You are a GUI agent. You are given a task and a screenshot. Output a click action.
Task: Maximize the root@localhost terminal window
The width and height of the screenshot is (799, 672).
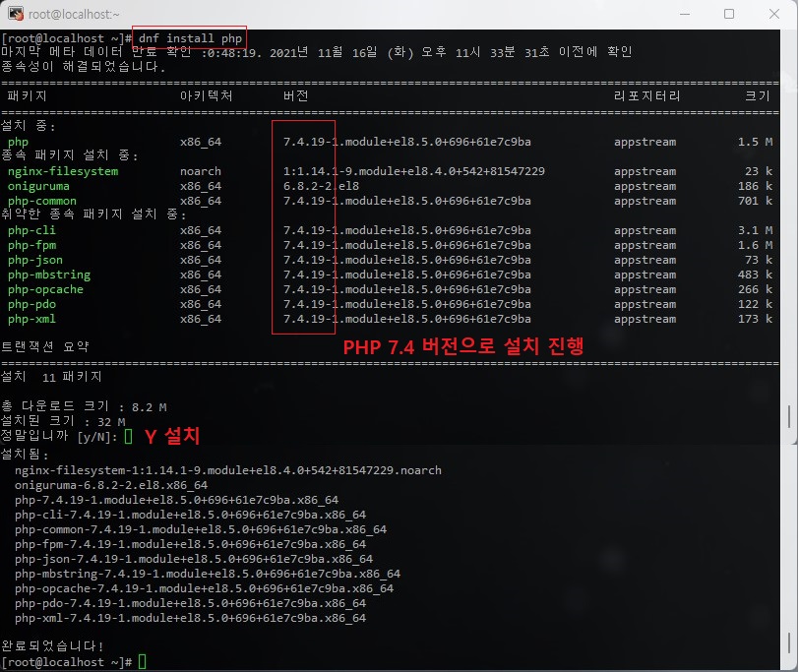point(729,14)
